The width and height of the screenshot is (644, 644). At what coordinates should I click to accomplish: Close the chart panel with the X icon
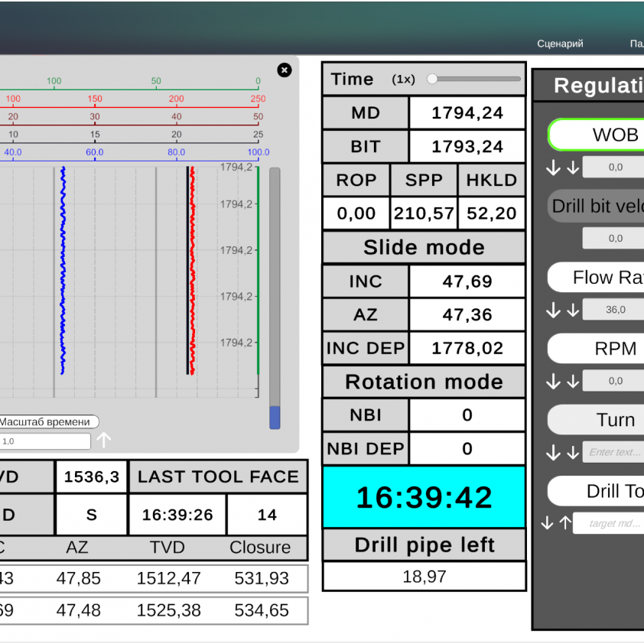(285, 70)
